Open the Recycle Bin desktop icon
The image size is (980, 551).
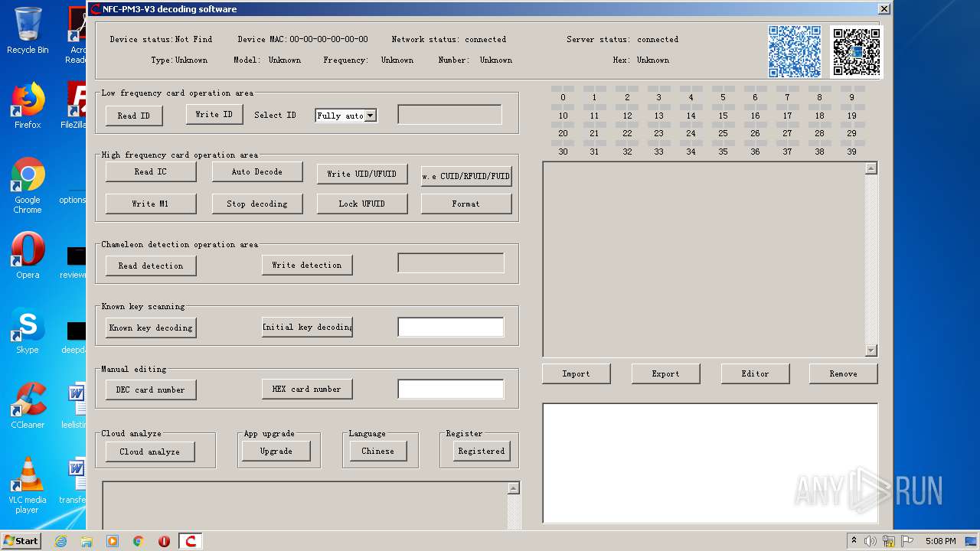tap(28, 31)
